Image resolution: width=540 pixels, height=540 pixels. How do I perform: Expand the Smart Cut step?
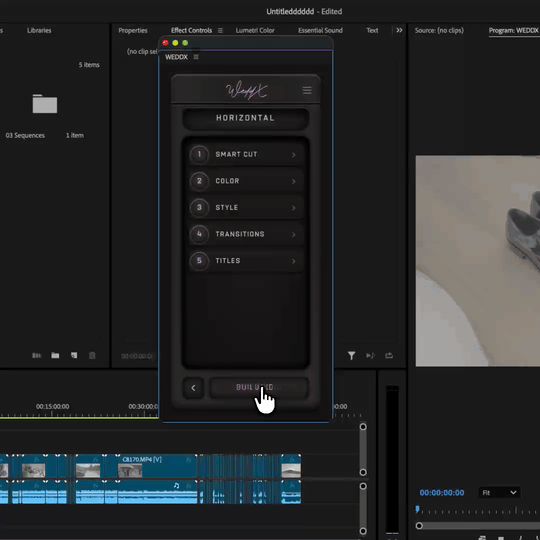click(246, 154)
